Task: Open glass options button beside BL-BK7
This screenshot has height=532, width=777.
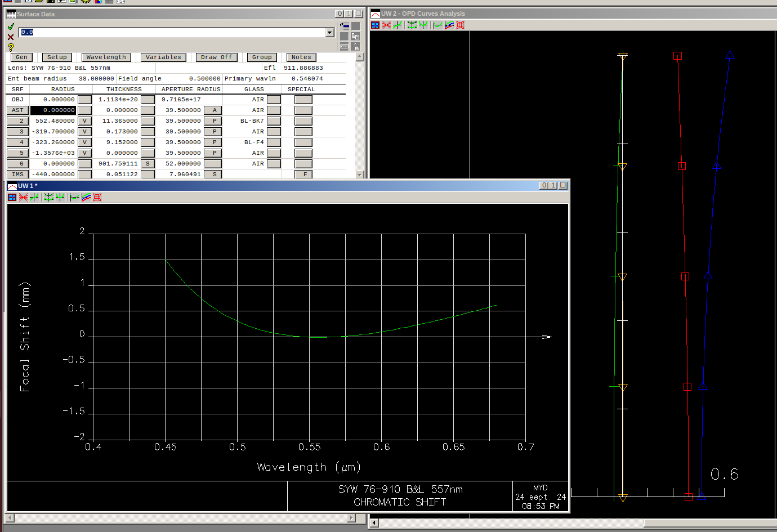Action: click(274, 121)
